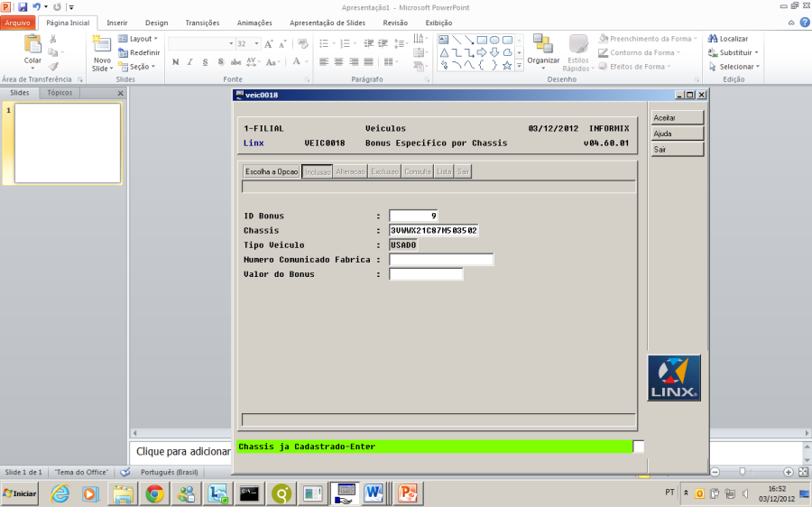The image size is (812, 507).
Task: Open the Layout dropdown
Action: pyautogui.click(x=138, y=39)
